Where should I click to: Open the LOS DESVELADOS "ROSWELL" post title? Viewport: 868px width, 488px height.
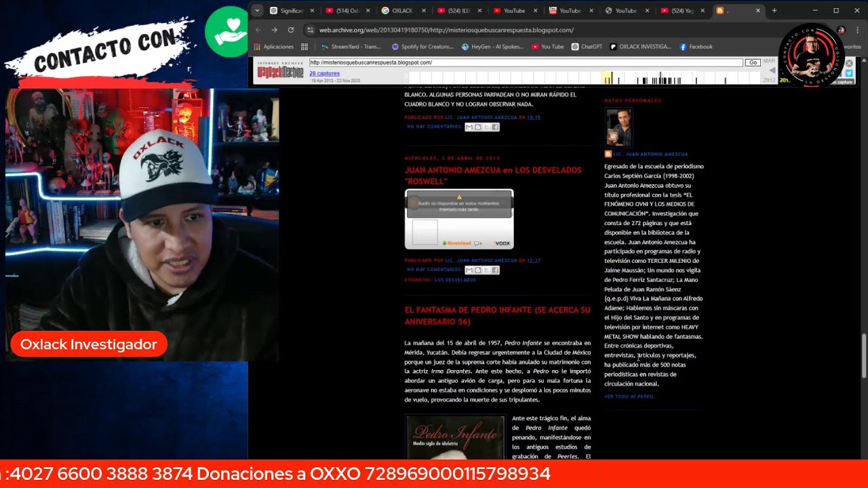coord(493,176)
